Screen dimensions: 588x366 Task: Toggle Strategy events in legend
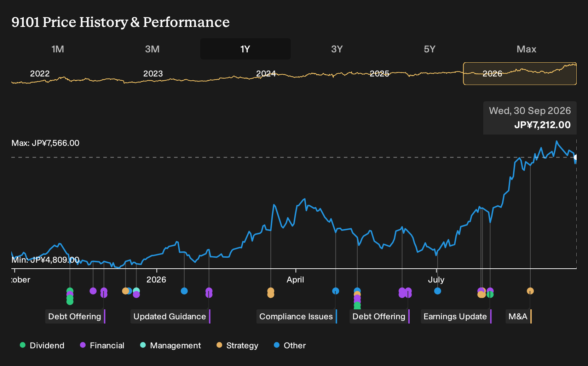pos(237,345)
